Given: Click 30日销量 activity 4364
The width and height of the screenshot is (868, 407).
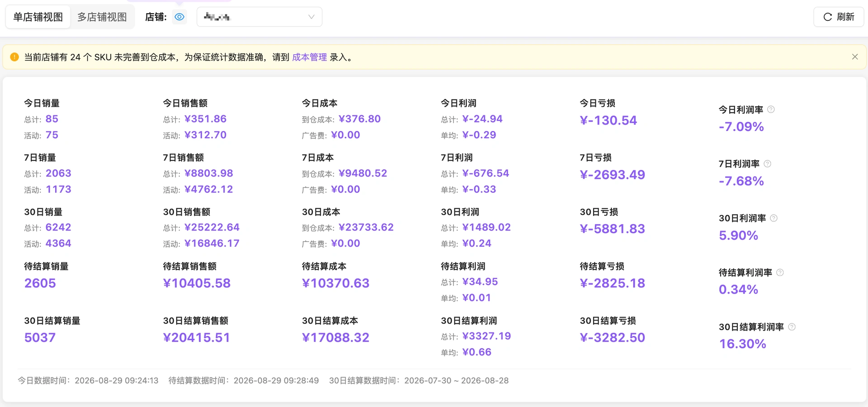Looking at the screenshot, I should (58, 243).
